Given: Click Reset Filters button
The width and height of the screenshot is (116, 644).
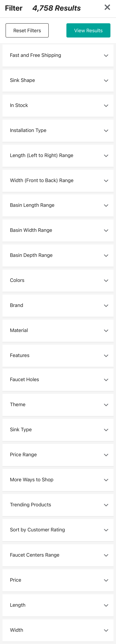Looking at the screenshot, I should (27, 30).
